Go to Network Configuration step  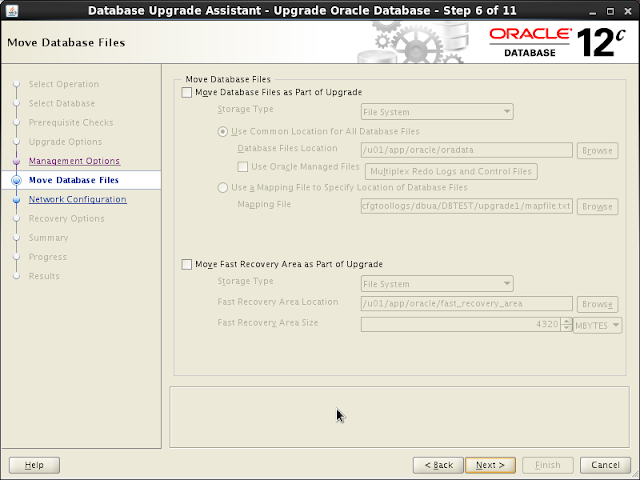[x=78, y=199]
